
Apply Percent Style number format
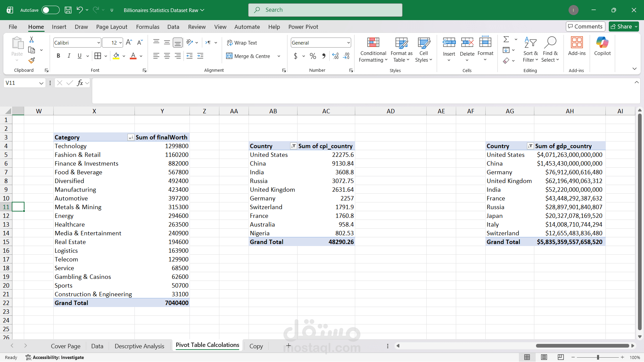(x=313, y=56)
